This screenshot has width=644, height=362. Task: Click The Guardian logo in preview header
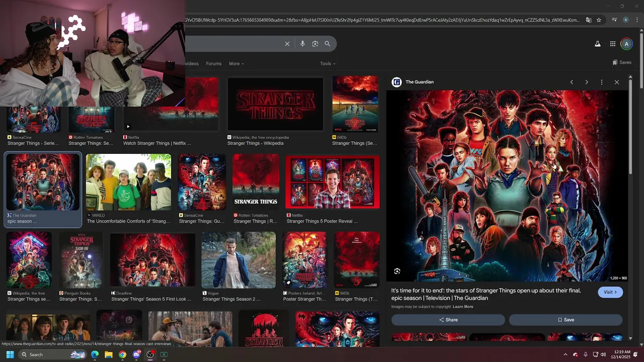point(396,82)
